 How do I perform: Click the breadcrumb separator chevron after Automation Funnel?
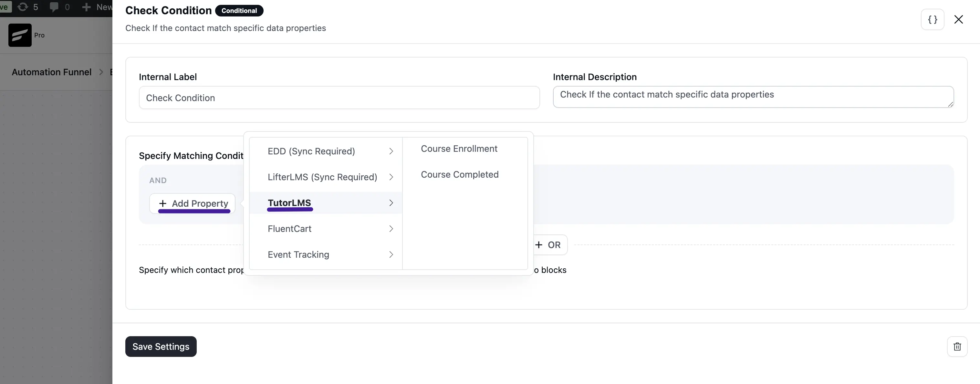[x=101, y=72]
